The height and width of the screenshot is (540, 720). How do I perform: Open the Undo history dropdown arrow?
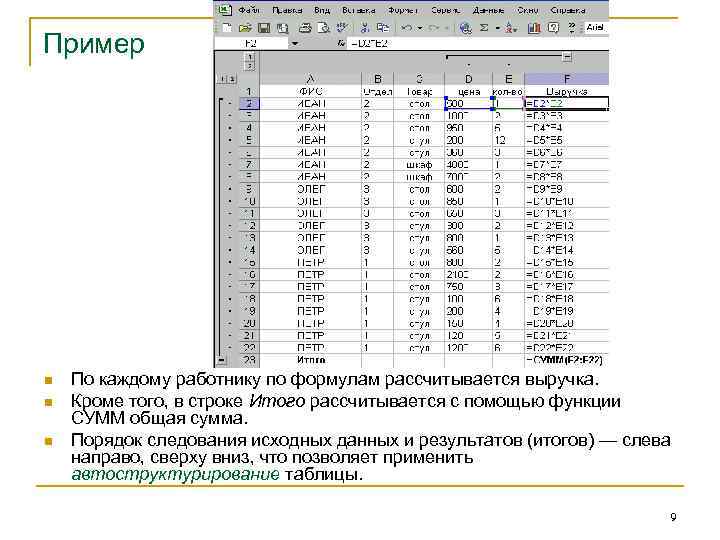[420, 28]
